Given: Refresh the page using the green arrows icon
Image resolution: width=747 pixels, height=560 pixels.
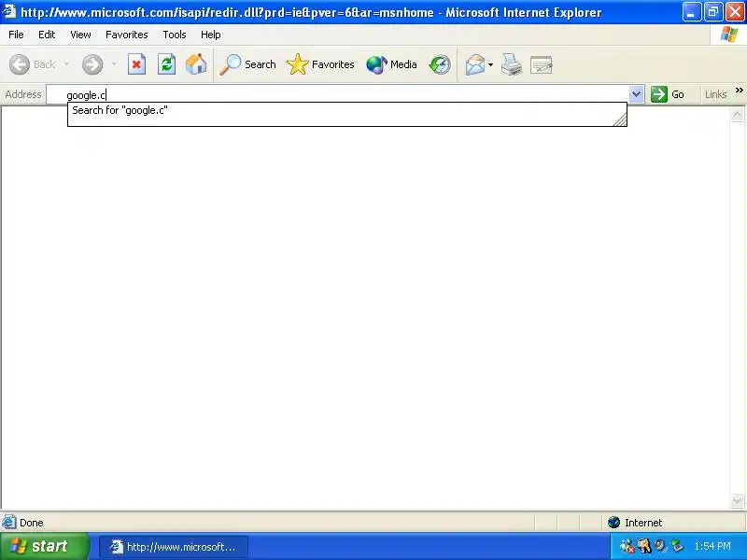Looking at the screenshot, I should [x=167, y=64].
